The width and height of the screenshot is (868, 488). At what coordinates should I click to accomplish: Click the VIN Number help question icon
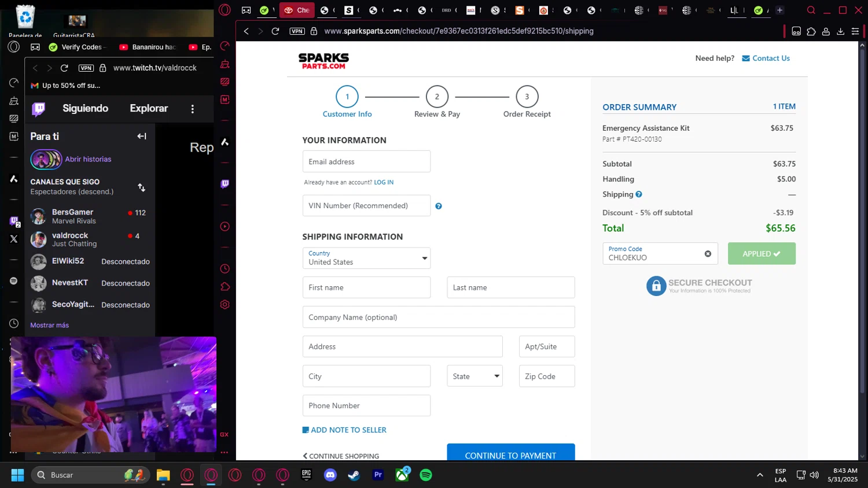pos(439,206)
